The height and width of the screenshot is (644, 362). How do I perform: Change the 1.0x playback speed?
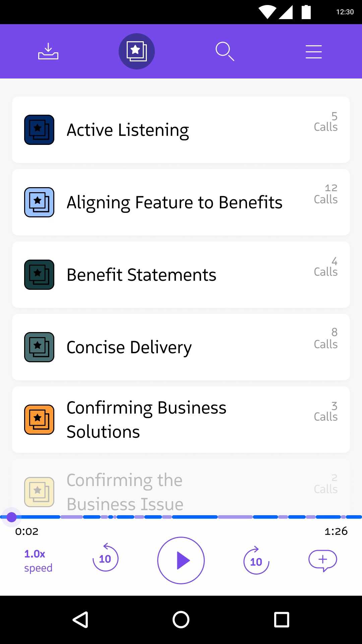(38, 560)
